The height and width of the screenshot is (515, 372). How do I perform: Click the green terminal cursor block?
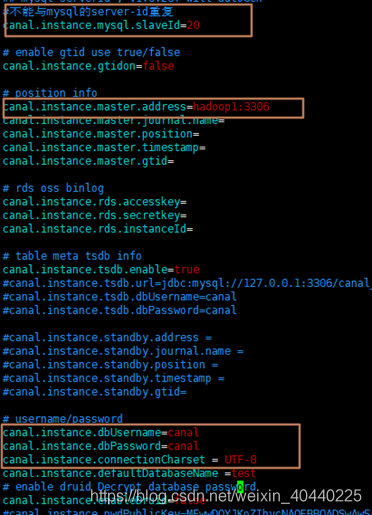tap(240, 487)
